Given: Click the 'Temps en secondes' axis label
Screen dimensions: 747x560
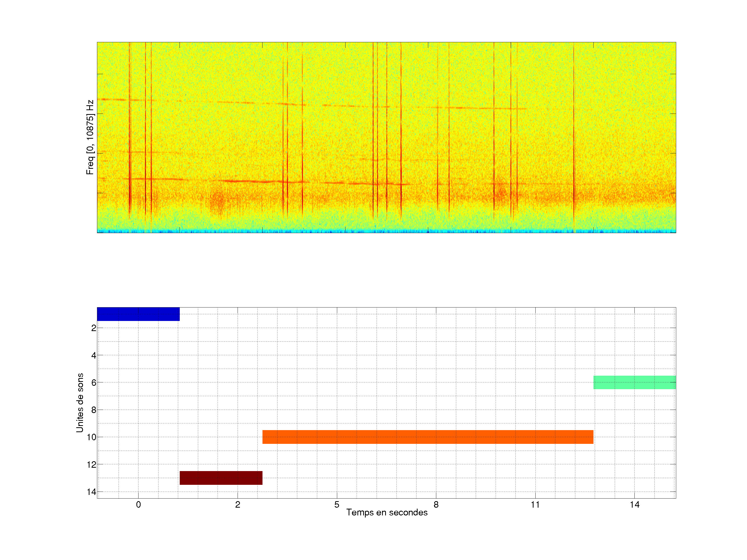Looking at the screenshot, I should [x=387, y=512].
